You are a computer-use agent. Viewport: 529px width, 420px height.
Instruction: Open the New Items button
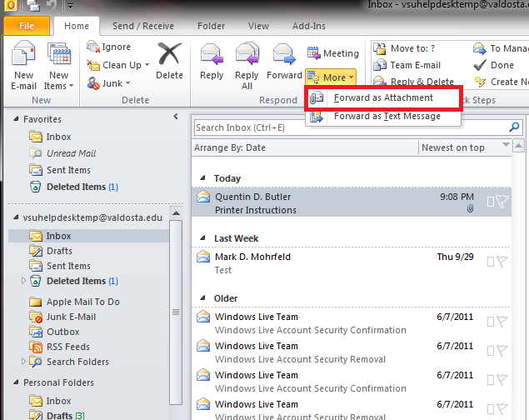pyautogui.click(x=58, y=66)
